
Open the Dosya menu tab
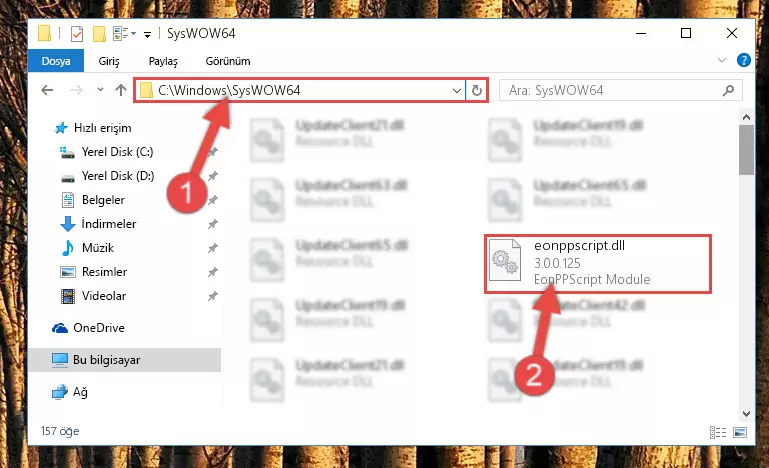(56, 61)
